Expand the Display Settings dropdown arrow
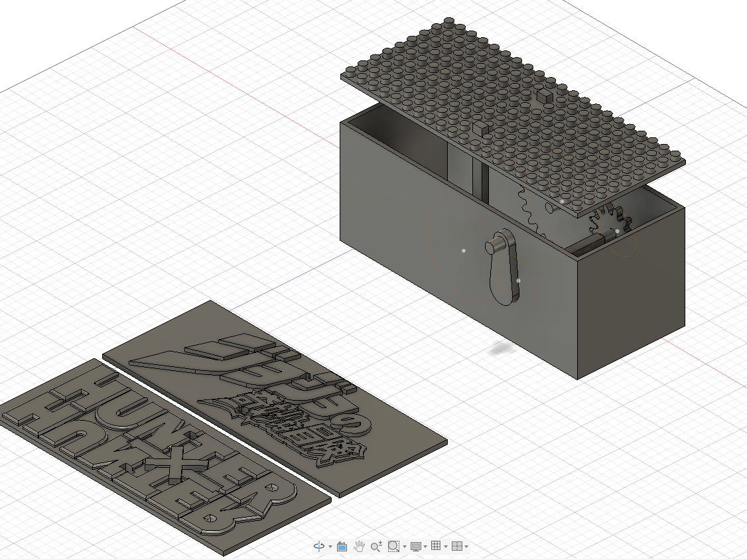Viewport: 747px width, 560px height. [425, 547]
